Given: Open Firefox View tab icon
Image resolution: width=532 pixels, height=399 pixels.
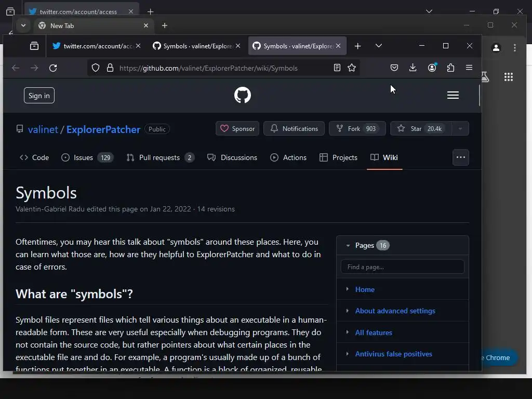Looking at the screenshot, I should (x=34, y=46).
